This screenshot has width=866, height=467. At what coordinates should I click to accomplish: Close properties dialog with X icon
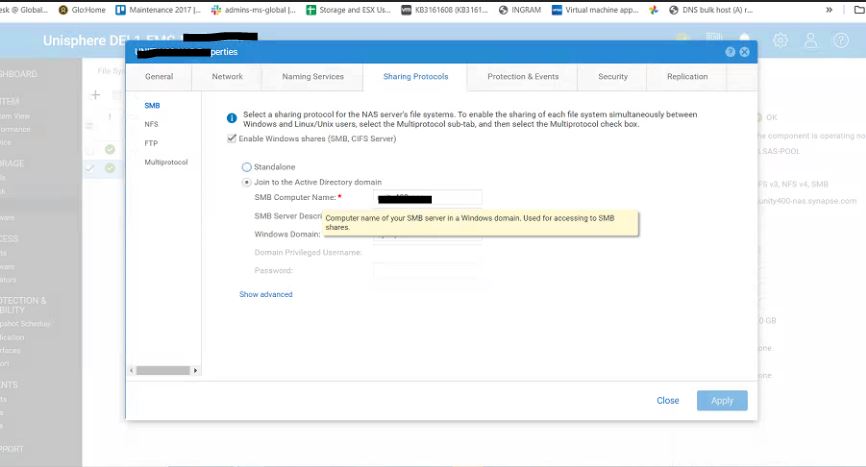point(744,52)
